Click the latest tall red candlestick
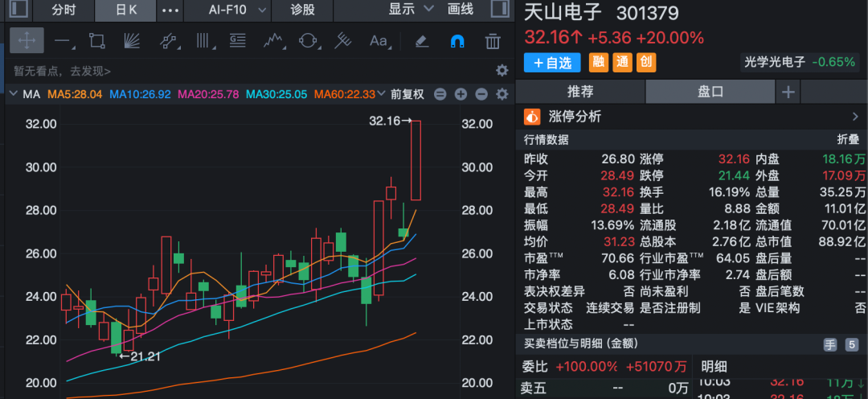 (x=416, y=160)
